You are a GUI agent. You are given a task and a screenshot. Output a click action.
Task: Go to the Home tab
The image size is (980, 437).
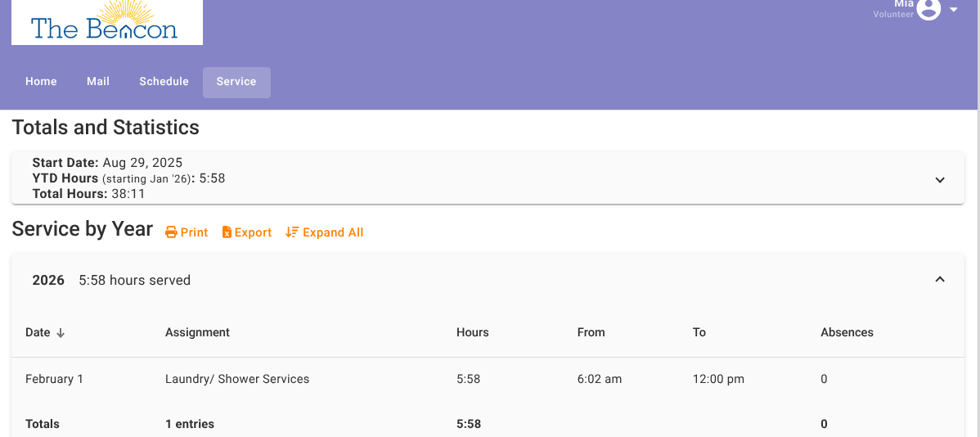(x=41, y=82)
